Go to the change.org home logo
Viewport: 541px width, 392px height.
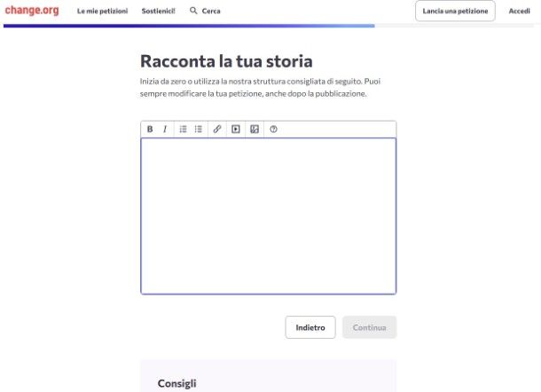(x=31, y=11)
